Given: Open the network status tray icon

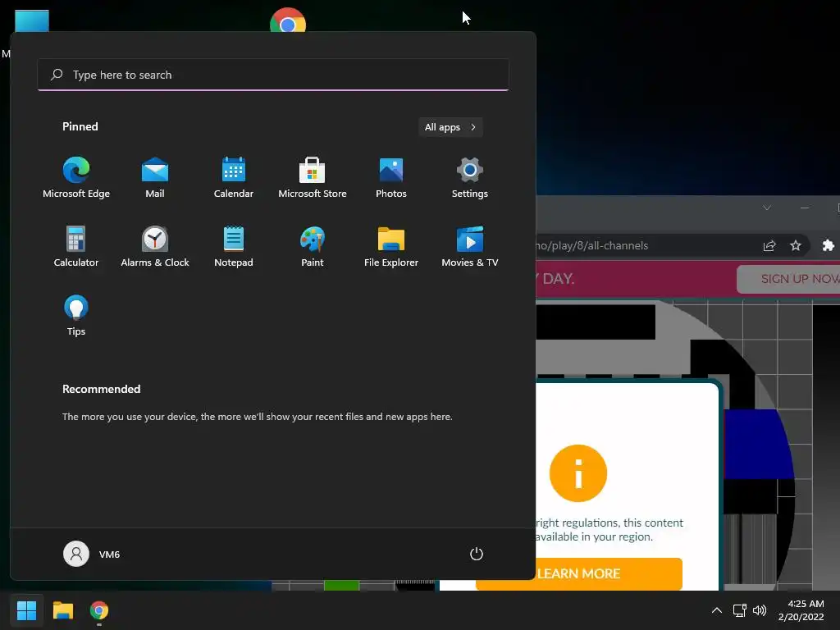Looking at the screenshot, I should pos(740,610).
